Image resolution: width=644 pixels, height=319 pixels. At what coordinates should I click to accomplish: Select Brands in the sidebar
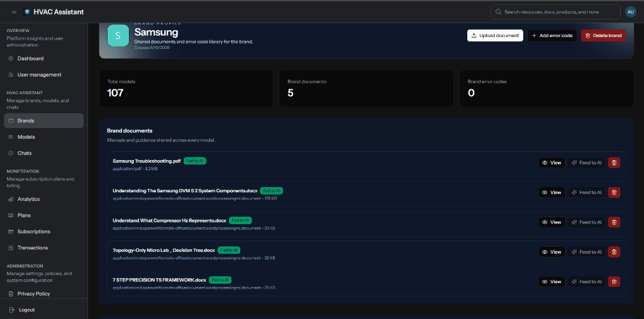44,121
